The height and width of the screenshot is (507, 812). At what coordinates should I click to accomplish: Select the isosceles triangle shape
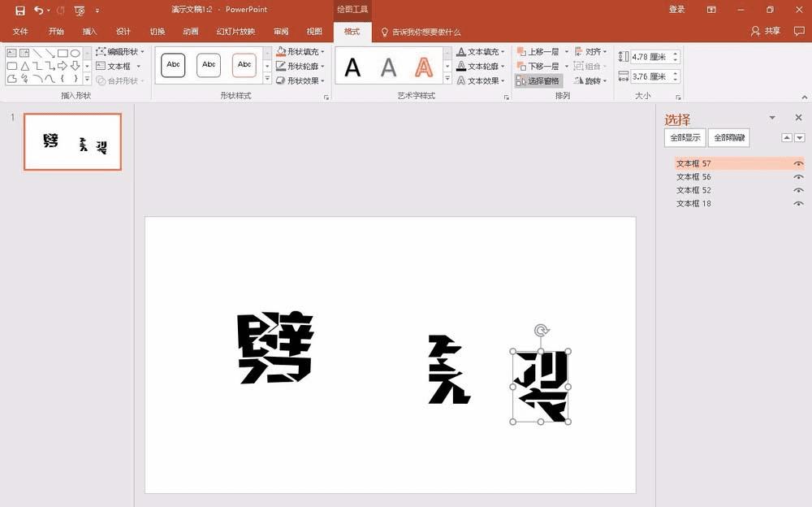(24, 66)
